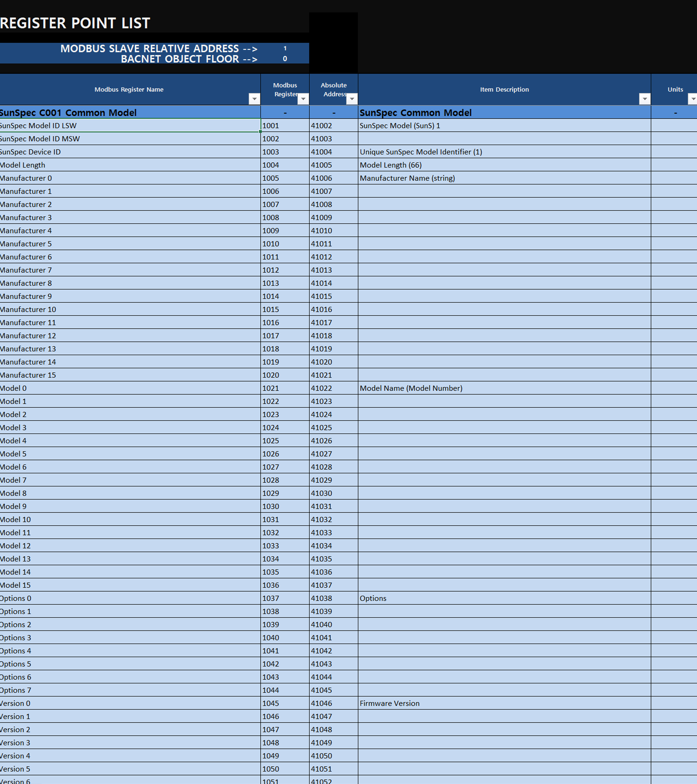Open the Modbus Register column filter dropdown
Viewport: 697px width, 784px height.
click(x=303, y=99)
